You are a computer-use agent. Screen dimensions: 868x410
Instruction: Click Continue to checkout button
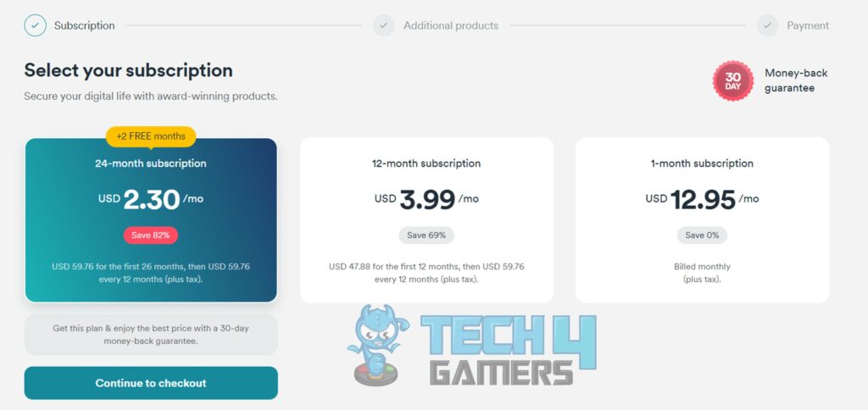[x=151, y=383]
